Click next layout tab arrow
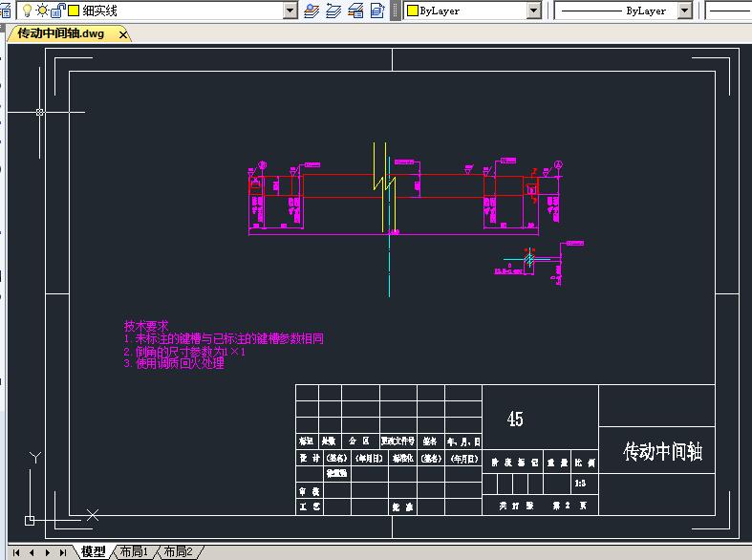752x560 pixels. [x=47, y=552]
